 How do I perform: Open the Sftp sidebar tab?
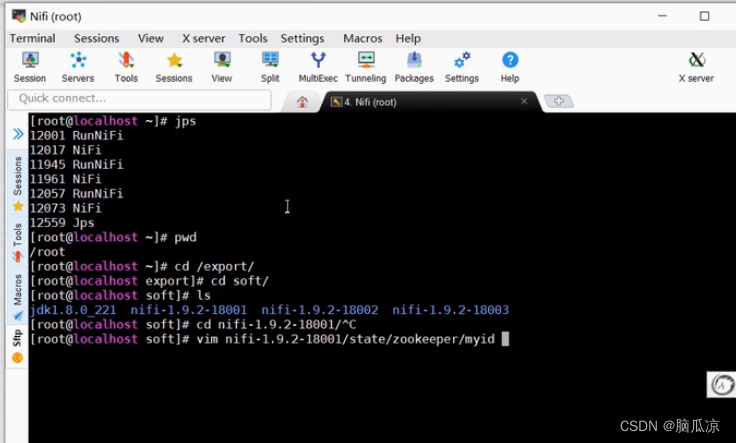click(x=18, y=345)
